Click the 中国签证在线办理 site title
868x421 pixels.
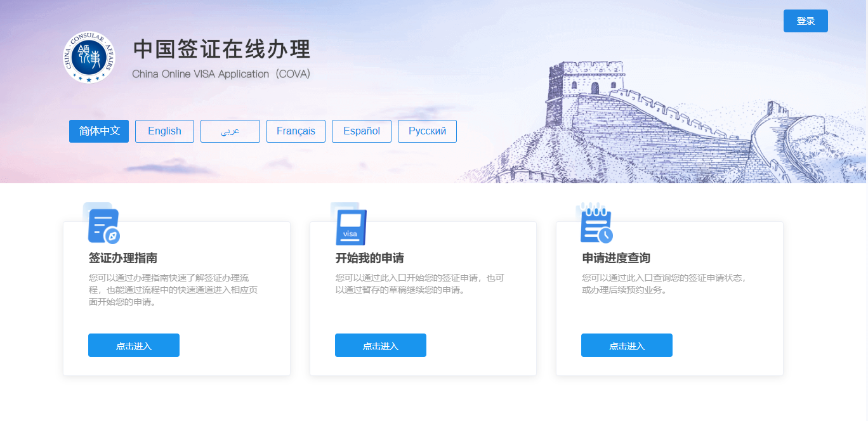coord(222,49)
